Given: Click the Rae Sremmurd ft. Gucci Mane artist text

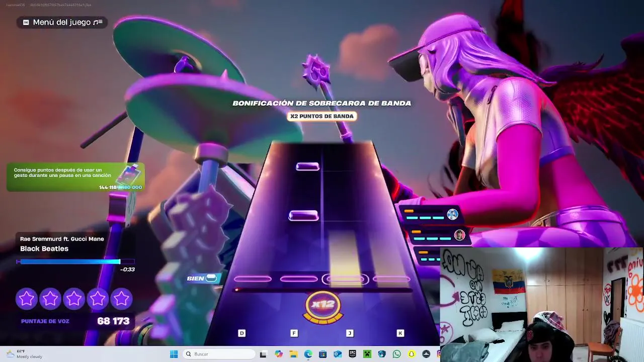Looking at the screenshot, I should [62, 239].
